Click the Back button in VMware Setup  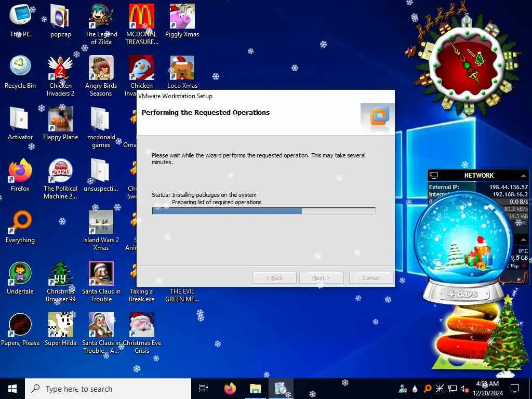(x=274, y=278)
